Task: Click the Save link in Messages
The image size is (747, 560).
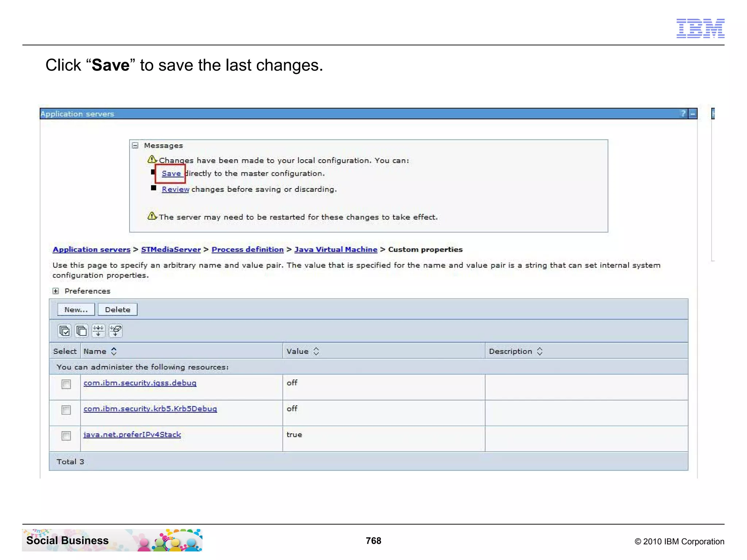Action: [171, 174]
